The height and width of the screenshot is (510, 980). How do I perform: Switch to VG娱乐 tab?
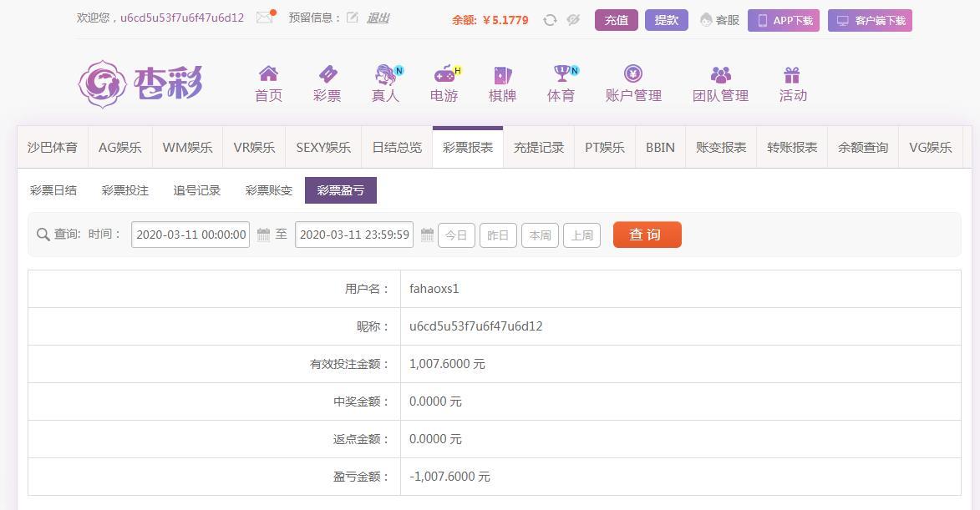(931, 147)
